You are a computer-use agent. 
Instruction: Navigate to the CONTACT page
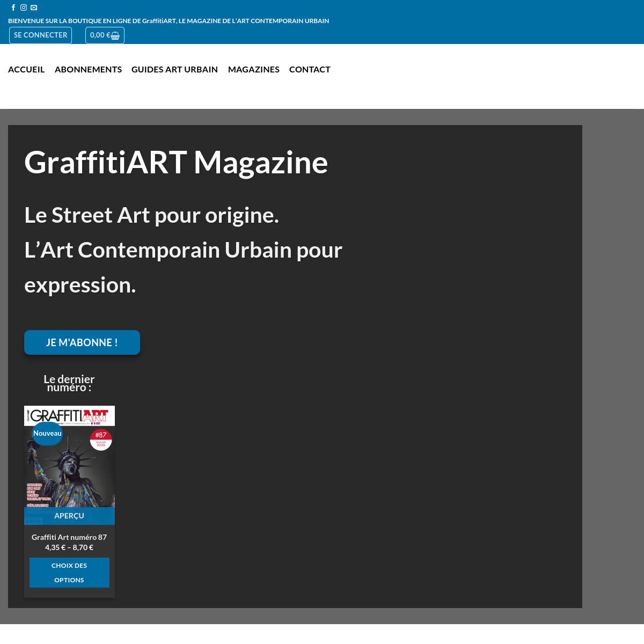point(310,69)
